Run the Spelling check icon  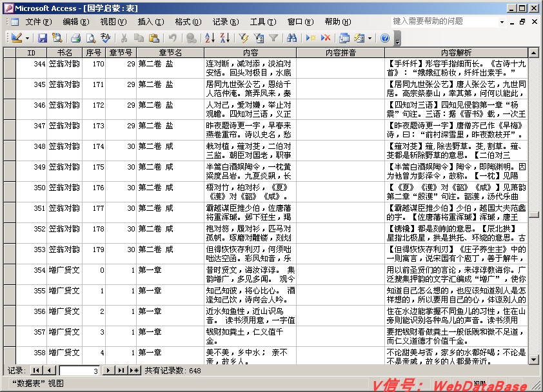pyautogui.click(x=105, y=38)
